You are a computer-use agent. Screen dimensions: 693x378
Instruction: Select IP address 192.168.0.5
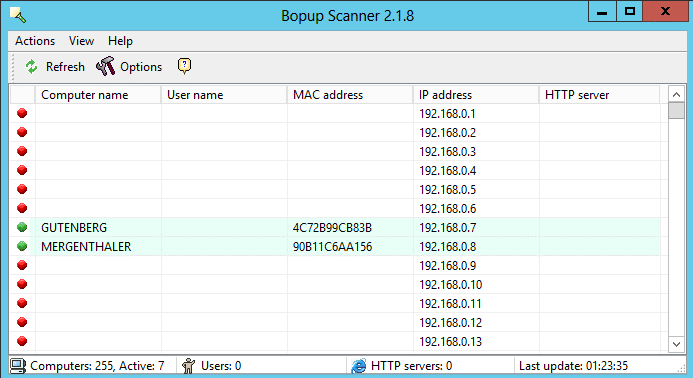click(447, 190)
